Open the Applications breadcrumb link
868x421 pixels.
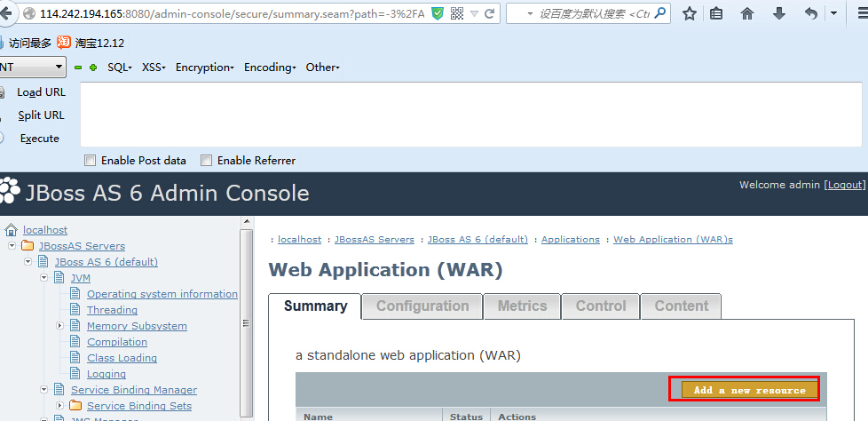point(570,239)
